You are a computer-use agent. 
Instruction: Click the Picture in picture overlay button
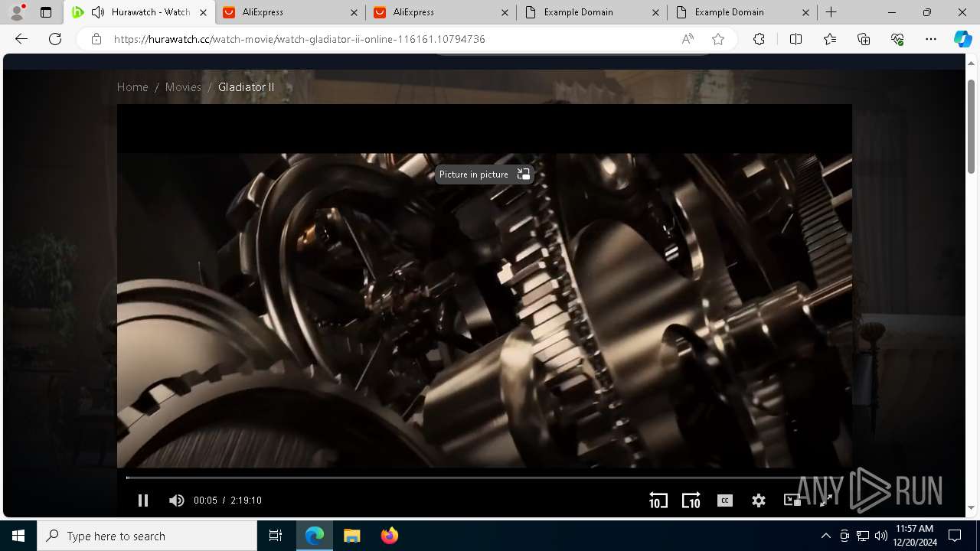pyautogui.click(x=484, y=174)
